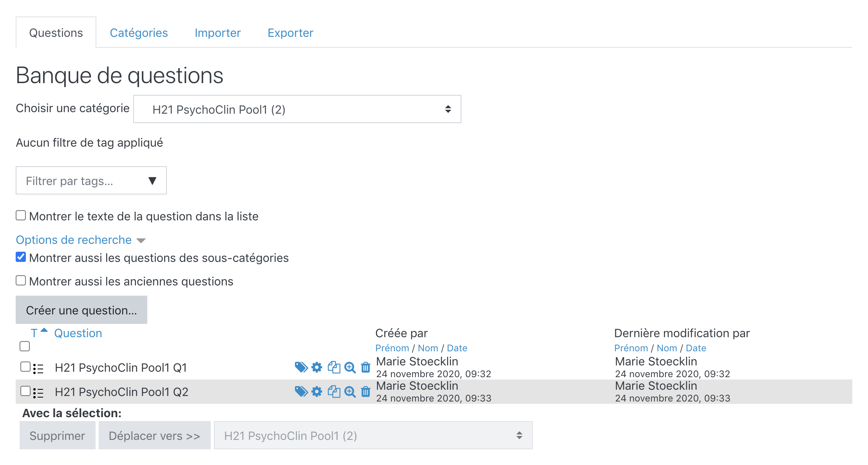Delete Pool1 Q2 using the trash icon
This screenshot has height=465, width=868.
pyautogui.click(x=365, y=392)
